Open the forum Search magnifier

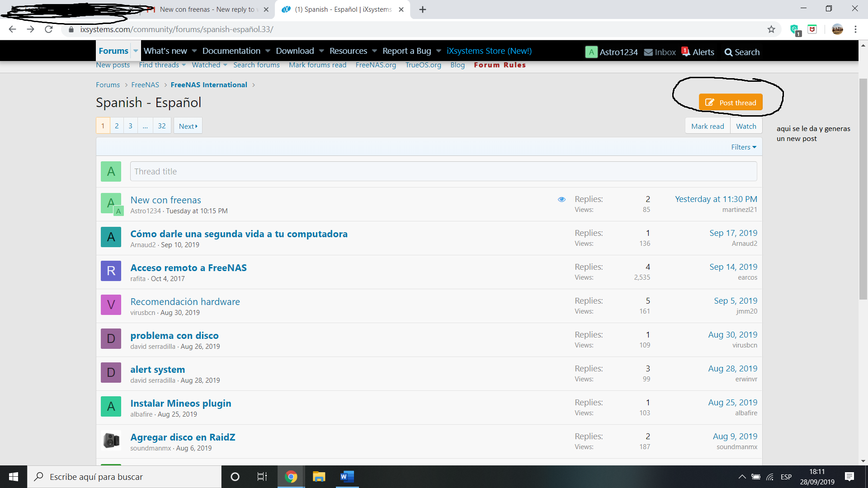[x=728, y=52]
